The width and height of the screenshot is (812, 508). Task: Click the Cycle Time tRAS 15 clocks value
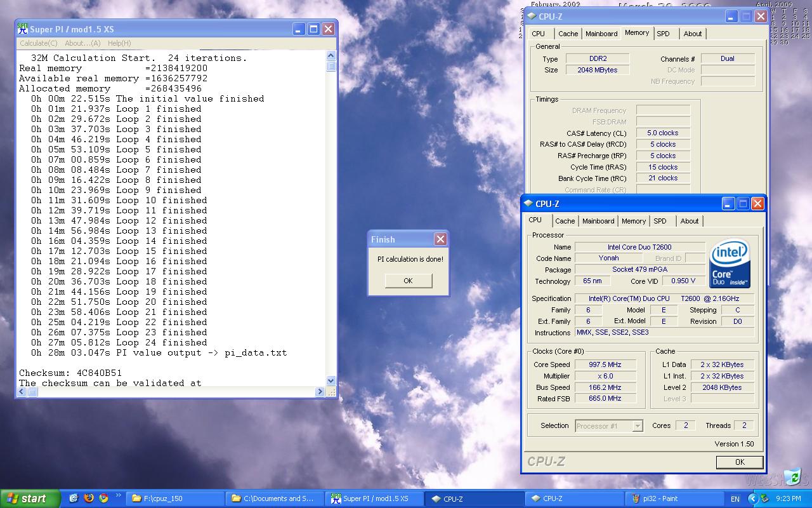click(x=663, y=167)
